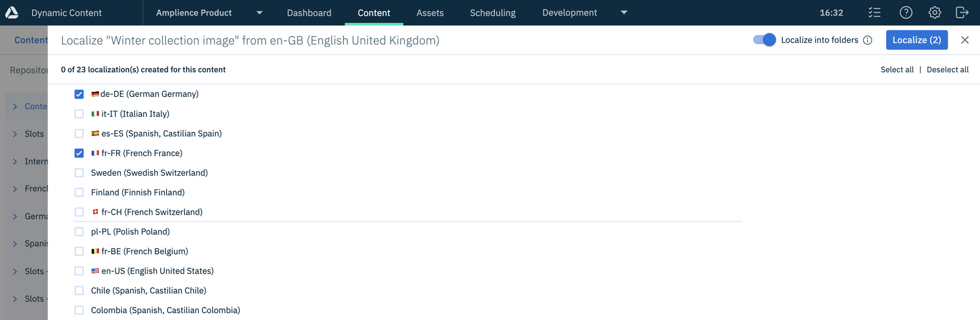Screen dimensions: 980x320
Task: Click the de-DE (German Germany) label
Action: (x=150, y=94)
